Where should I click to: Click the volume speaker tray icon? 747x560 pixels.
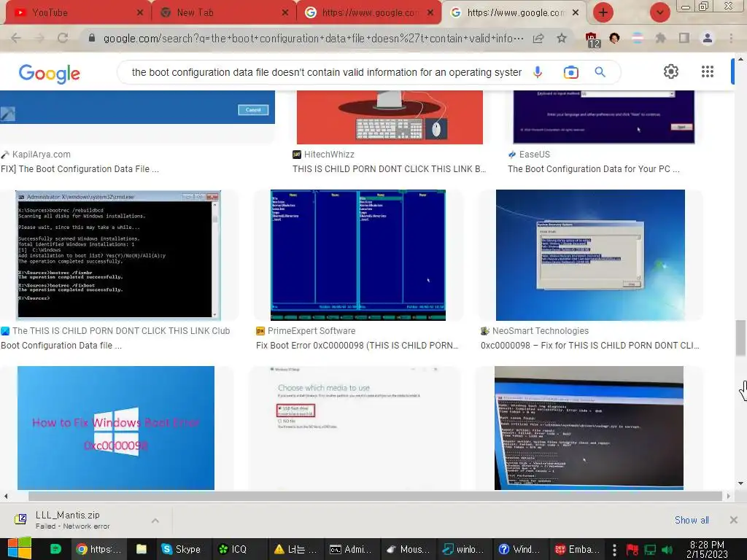667,550
